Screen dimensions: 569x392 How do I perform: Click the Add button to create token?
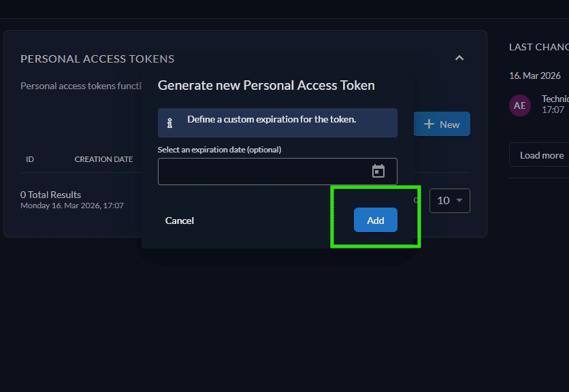coord(376,220)
